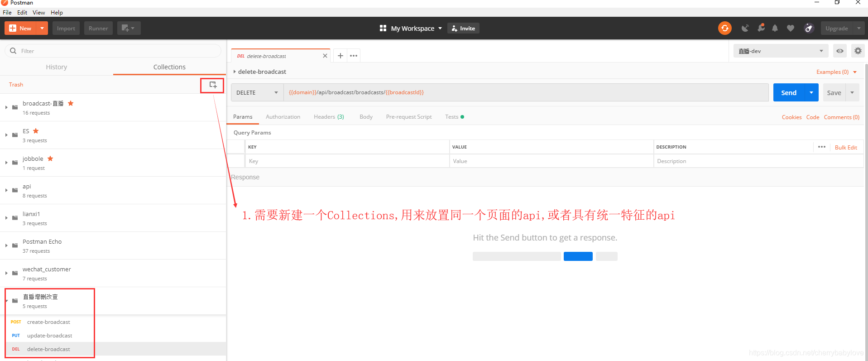Open the File menu
The height and width of the screenshot is (361, 868).
click(7, 12)
